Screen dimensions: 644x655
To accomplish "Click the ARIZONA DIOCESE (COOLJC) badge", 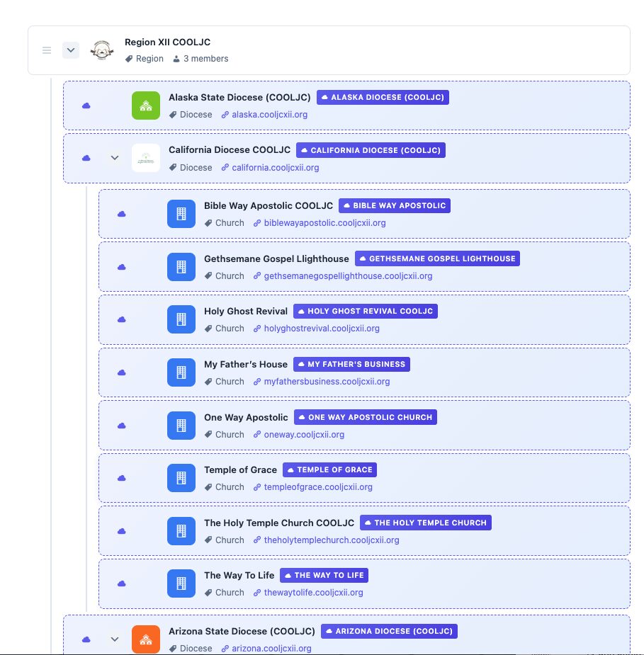I will click(x=389, y=631).
